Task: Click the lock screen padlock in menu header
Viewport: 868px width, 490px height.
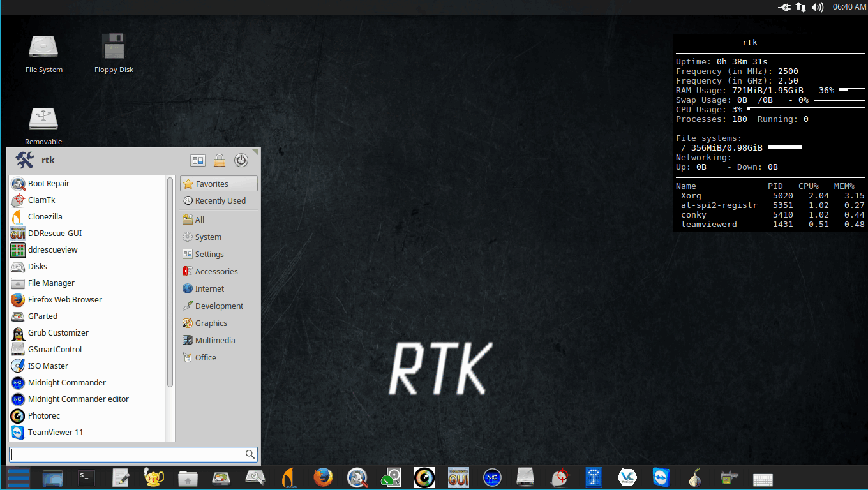Action: [219, 160]
